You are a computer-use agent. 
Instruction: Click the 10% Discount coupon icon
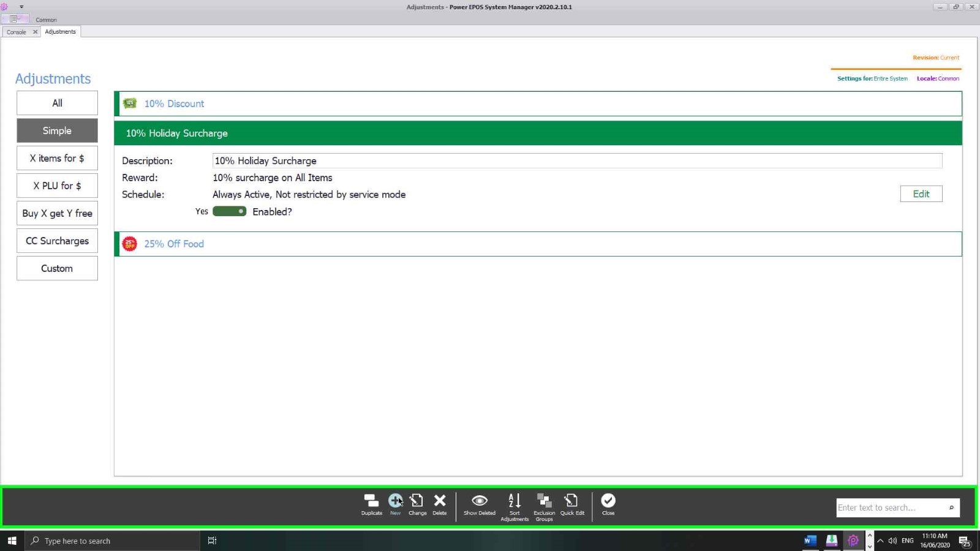click(x=130, y=103)
